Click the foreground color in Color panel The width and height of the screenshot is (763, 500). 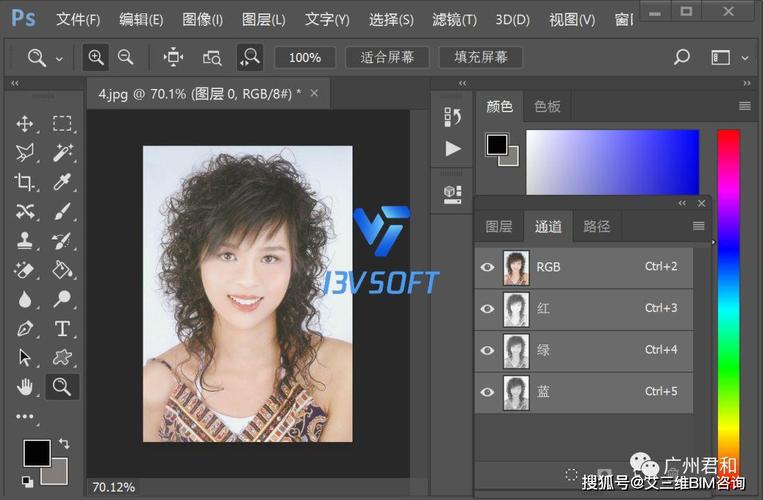pos(497,144)
